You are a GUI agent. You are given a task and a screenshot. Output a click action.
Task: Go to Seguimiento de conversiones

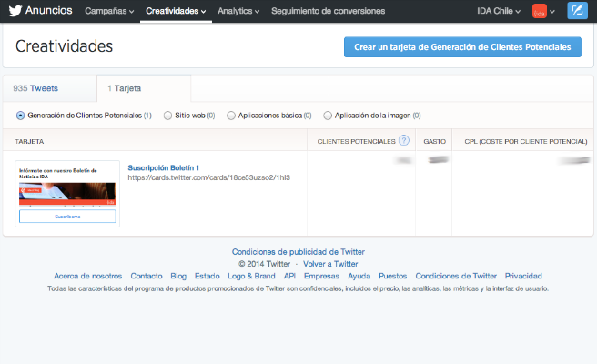[x=328, y=11]
